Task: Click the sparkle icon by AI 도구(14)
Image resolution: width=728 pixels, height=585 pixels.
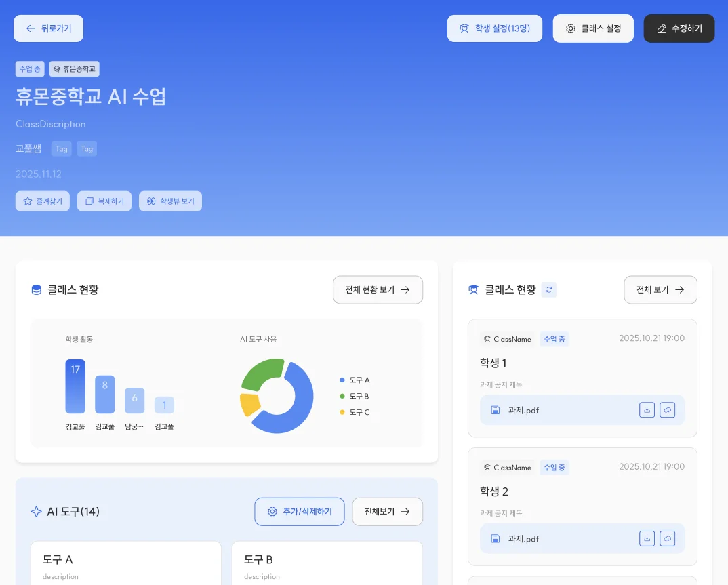Action: click(36, 512)
